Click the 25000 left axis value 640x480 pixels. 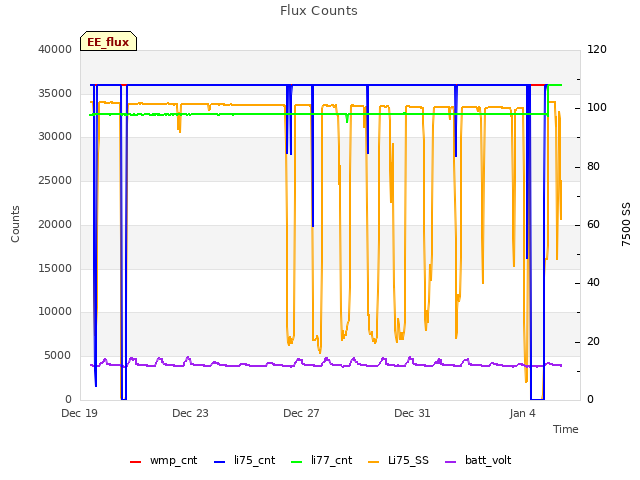tap(55, 180)
